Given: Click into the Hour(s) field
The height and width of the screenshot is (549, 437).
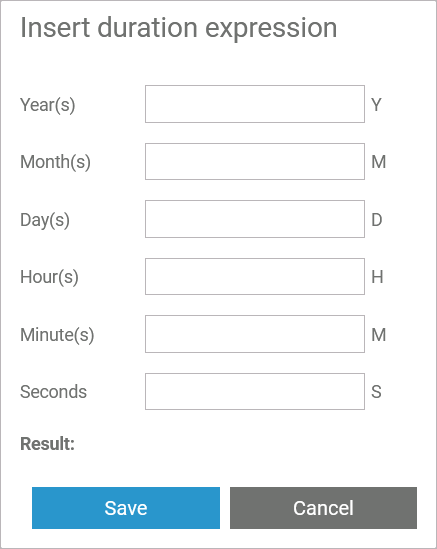Looking at the screenshot, I should pos(255,276).
